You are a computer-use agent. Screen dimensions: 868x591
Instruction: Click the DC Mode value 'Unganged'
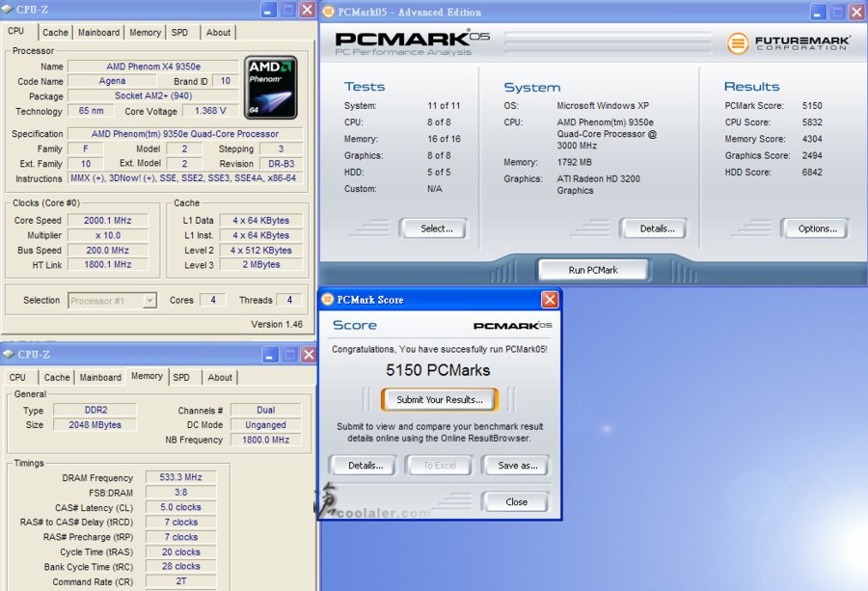(266, 425)
